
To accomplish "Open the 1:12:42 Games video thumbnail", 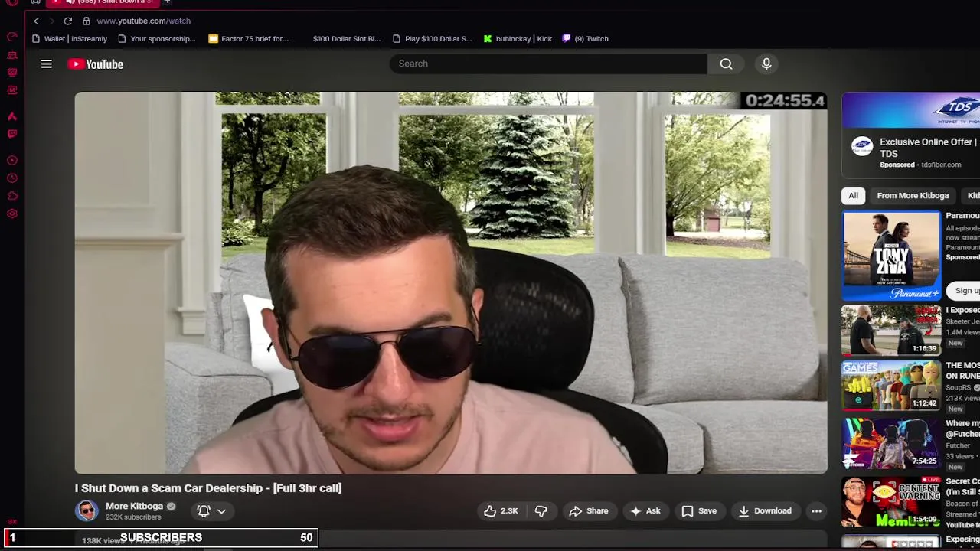I will (891, 386).
